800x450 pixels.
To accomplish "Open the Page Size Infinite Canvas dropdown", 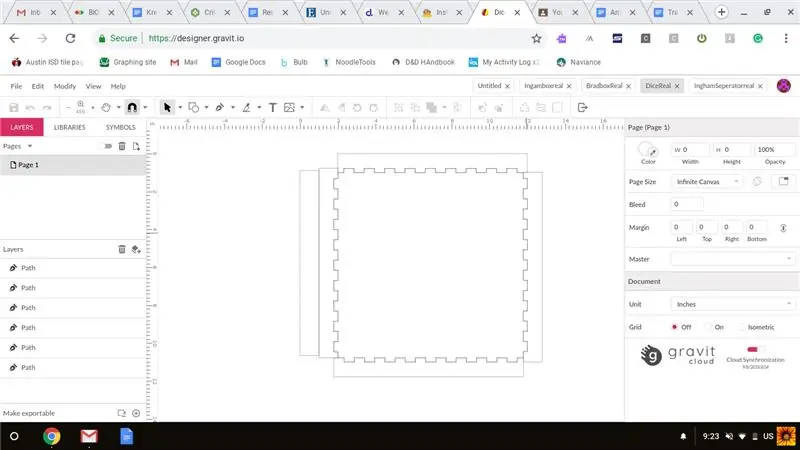I will click(707, 182).
